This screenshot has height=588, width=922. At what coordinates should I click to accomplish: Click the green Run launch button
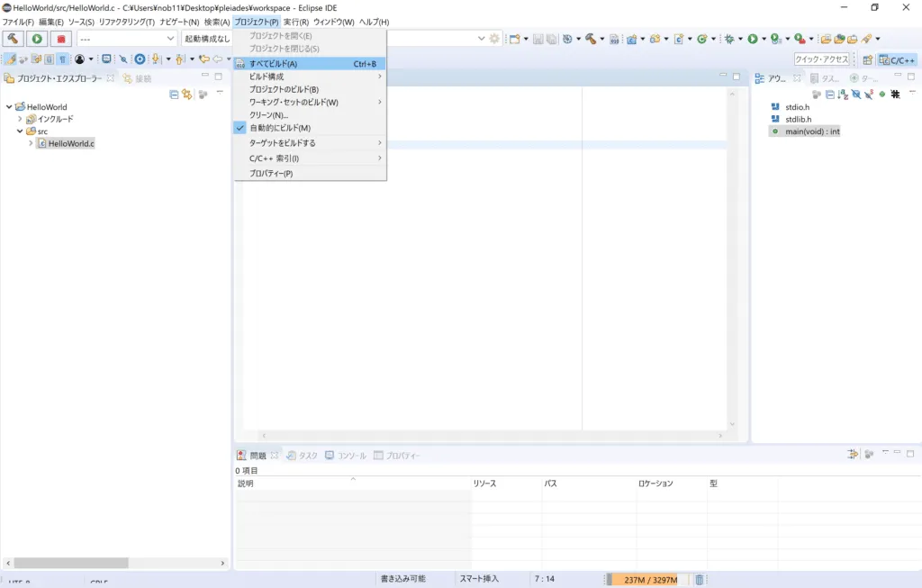[x=37, y=39]
